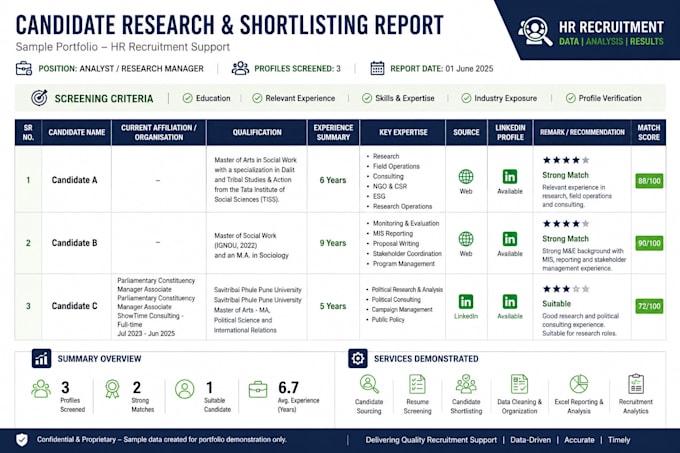Click the calendar icon beside Report Date

pos(377,68)
